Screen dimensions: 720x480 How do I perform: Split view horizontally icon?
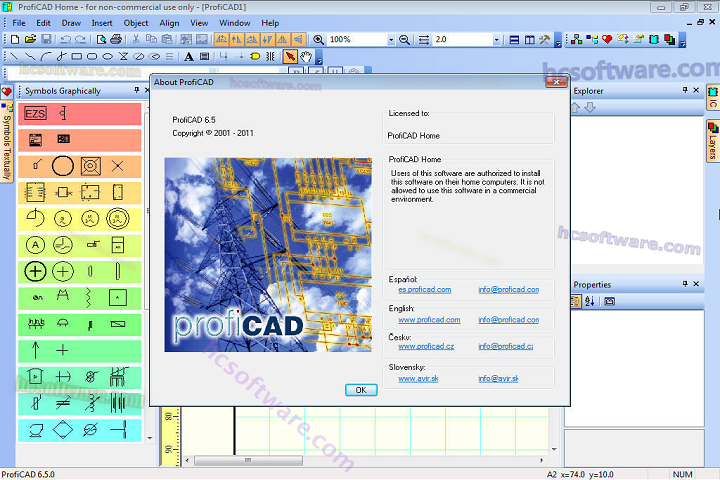(x=514, y=40)
